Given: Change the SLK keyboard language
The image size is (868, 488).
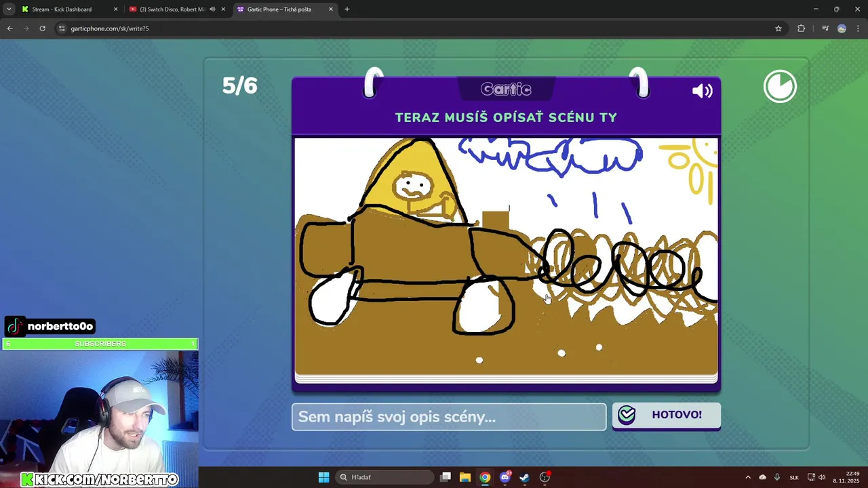Looking at the screenshot, I should 794,477.
